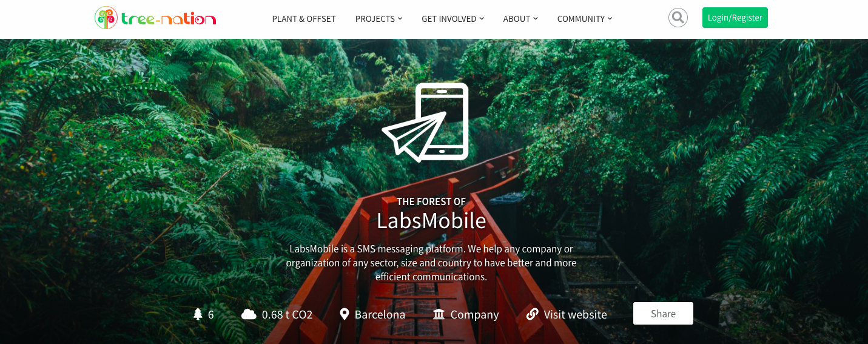This screenshot has height=344, width=868.
Task: Click the tree count icon
Action: click(198, 314)
